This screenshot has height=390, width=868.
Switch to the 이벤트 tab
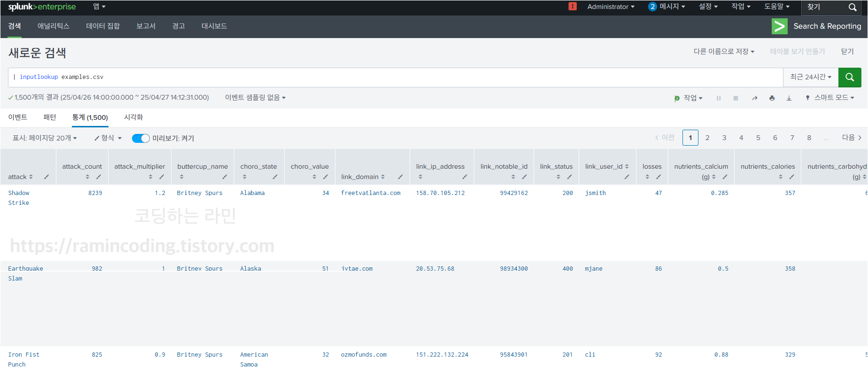click(x=17, y=117)
